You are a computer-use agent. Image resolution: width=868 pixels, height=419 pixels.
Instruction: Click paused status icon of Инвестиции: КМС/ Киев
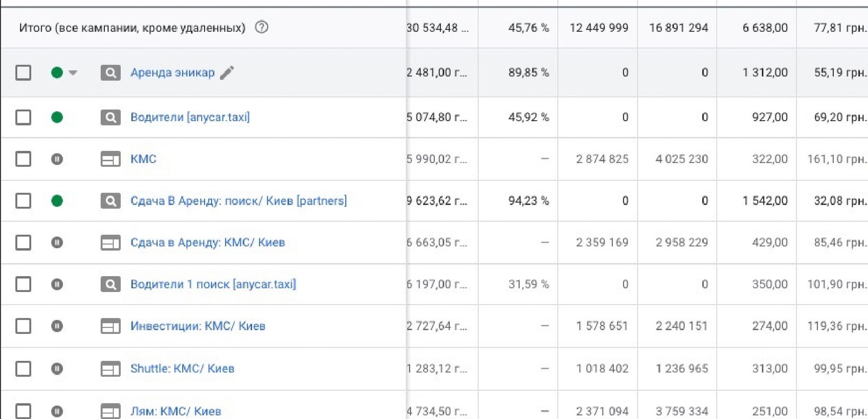(57, 326)
